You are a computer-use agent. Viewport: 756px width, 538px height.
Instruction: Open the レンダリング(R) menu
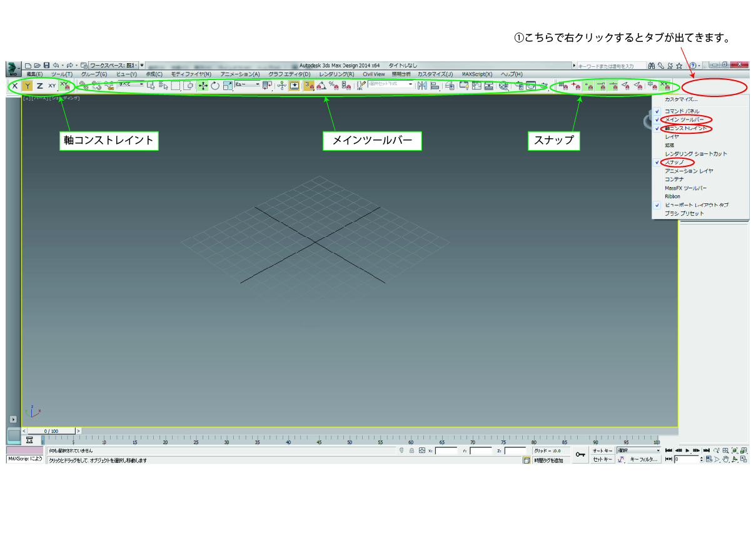coord(332,74)
